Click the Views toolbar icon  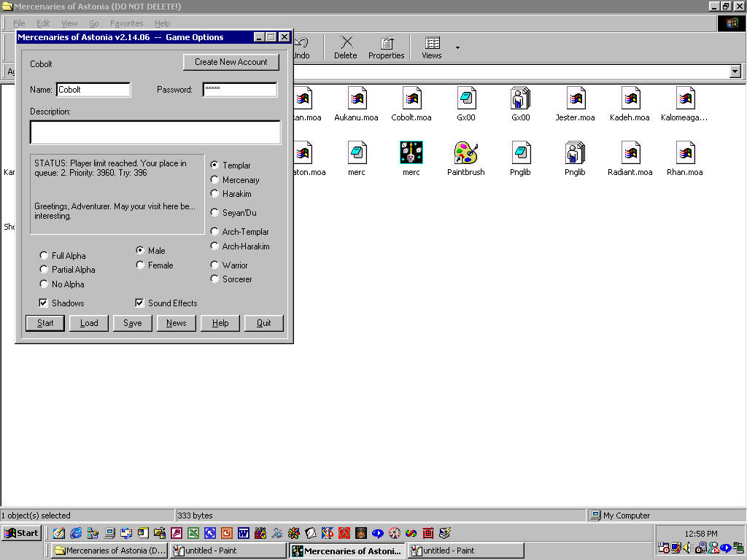click(432, 47)
